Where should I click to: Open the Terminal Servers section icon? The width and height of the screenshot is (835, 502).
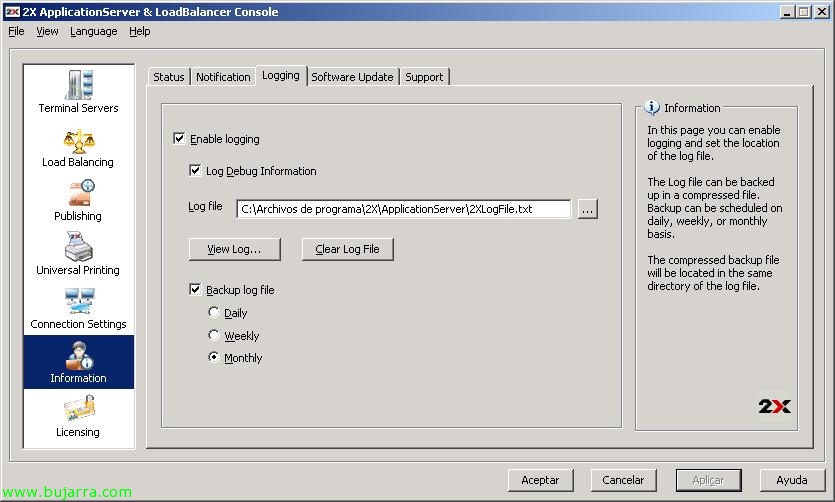click(79, 85)
